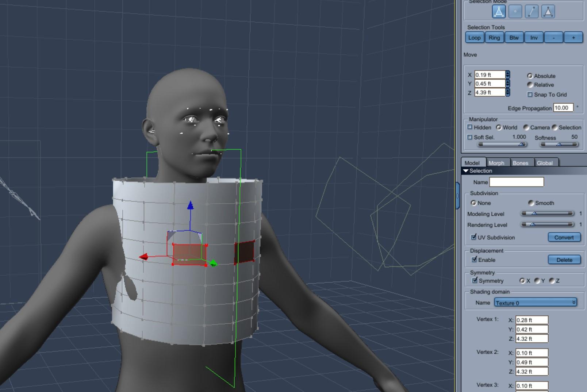Click the Move Y input field
Viewport: 587px width, 392px height.
(x=490, y=84)
